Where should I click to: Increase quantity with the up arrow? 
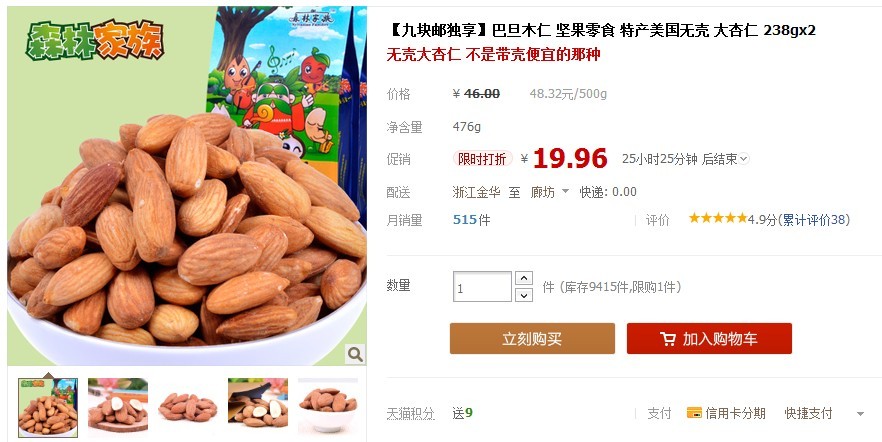524,278
